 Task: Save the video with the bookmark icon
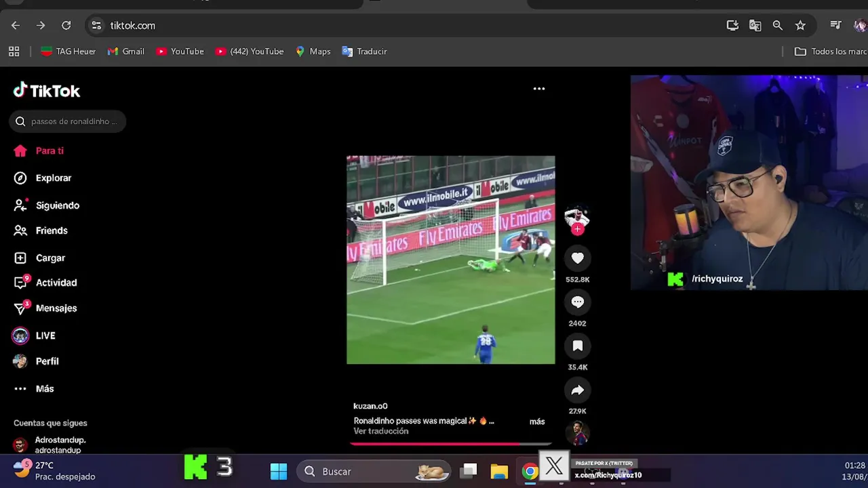[x=577, y=346]
